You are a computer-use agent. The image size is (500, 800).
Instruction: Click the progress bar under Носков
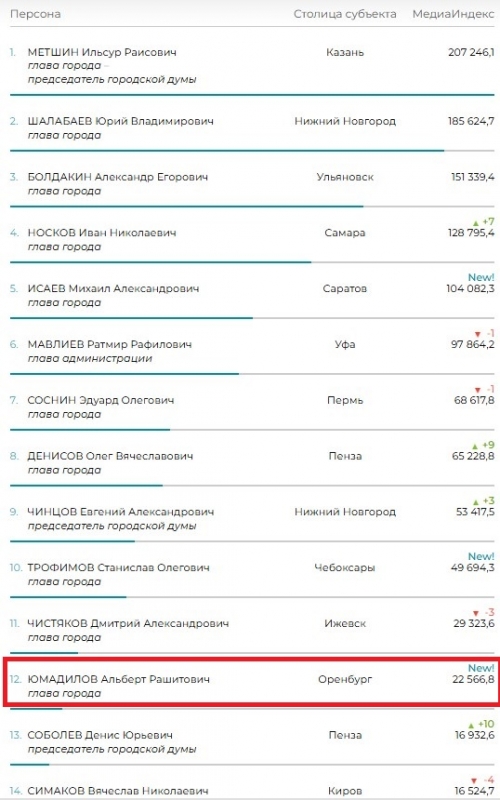[160, 262]
